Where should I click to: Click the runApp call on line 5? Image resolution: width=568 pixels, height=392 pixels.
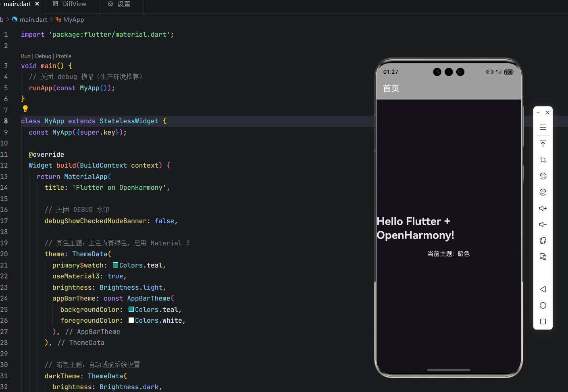[72, 88]
